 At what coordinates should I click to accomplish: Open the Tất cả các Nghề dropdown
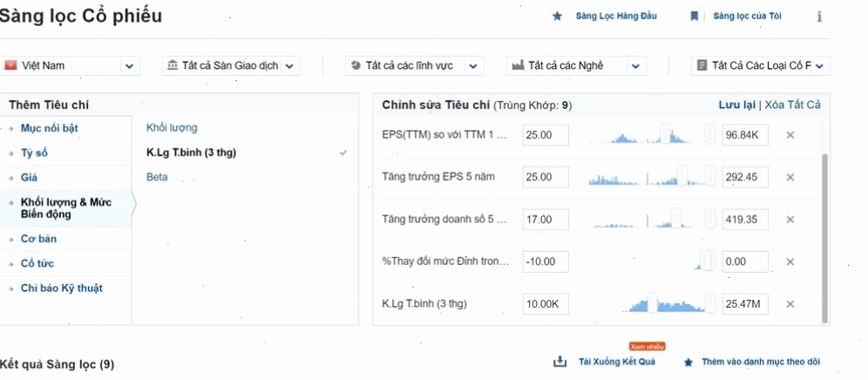[576, 66]
